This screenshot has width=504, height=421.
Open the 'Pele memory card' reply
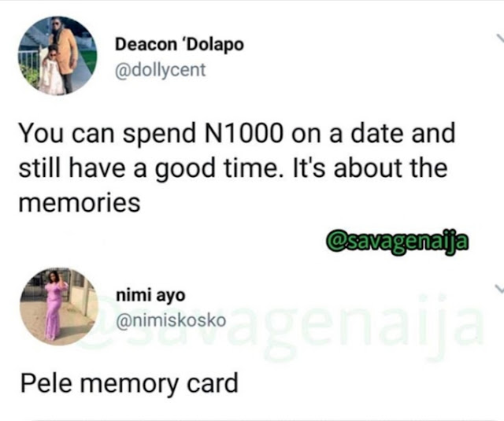[129, 383]
